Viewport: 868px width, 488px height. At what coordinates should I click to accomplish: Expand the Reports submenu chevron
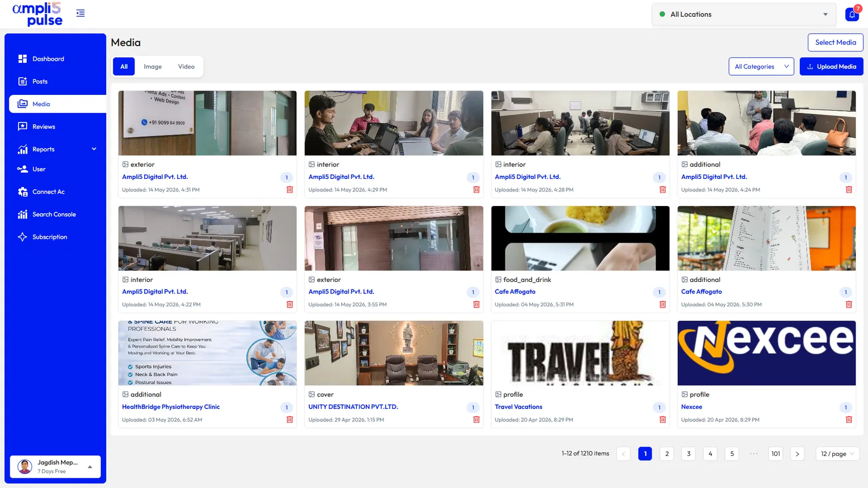[94, 149]
